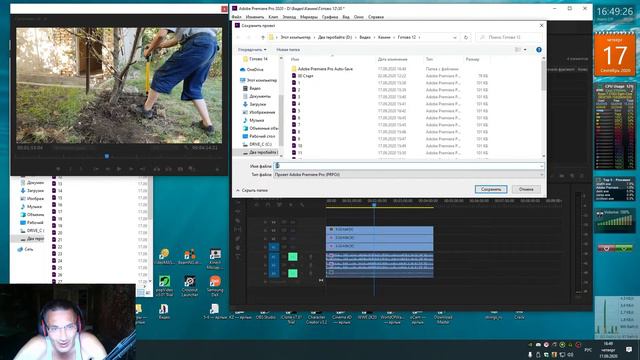
Task: Expand chevron after Готово 12 breadcrumb
Action: tap(419, 37)
